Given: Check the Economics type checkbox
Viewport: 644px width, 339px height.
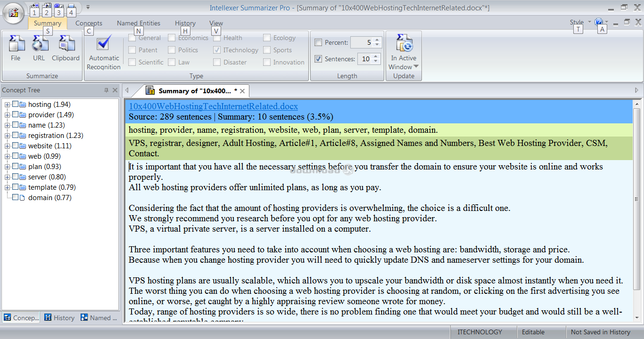Looking at the screenshot, I should [172, 38].
